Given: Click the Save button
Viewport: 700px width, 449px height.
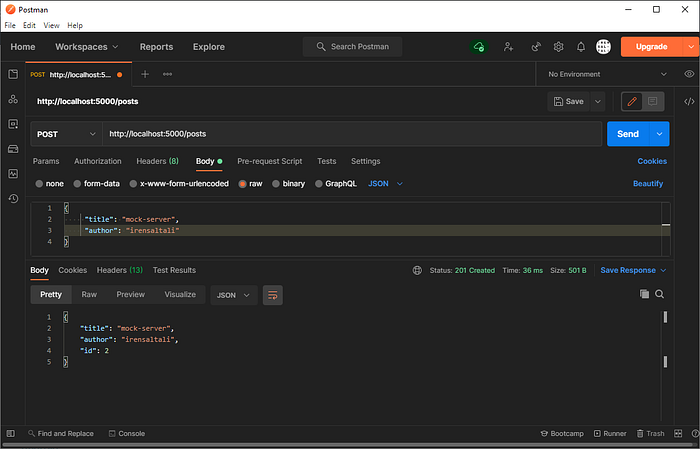Looking at the screenshot, I should (568, 101).
